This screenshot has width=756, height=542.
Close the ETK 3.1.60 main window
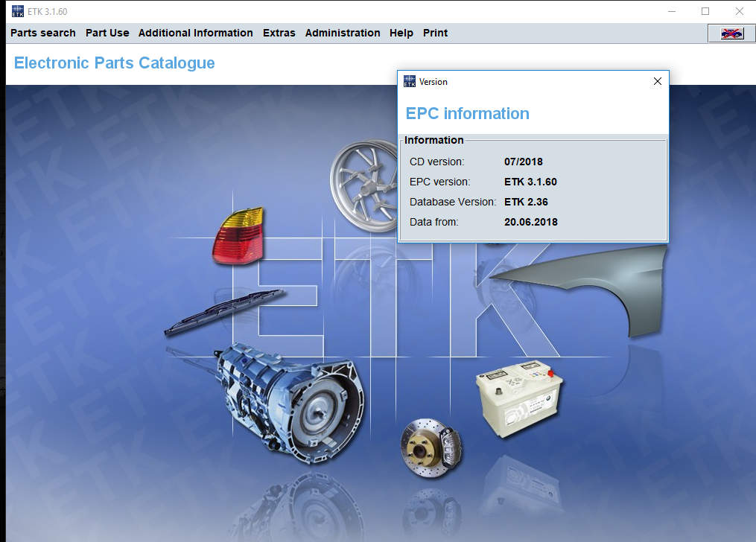(x=739, y=11)
